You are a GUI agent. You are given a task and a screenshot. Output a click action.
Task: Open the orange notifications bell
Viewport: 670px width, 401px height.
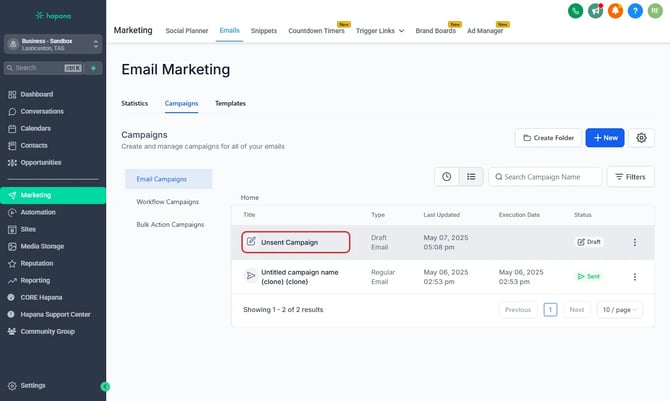pyautogui.click(x=617, y=11)
